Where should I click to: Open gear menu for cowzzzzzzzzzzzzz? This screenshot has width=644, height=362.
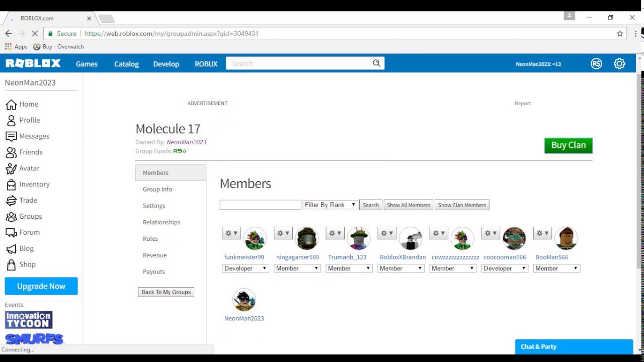(439, 233)
